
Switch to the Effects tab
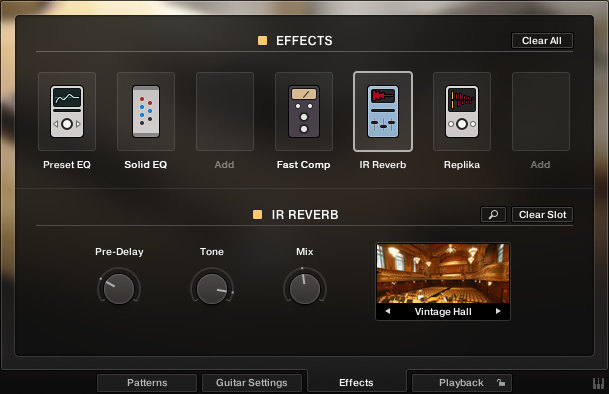pos(356,383)
